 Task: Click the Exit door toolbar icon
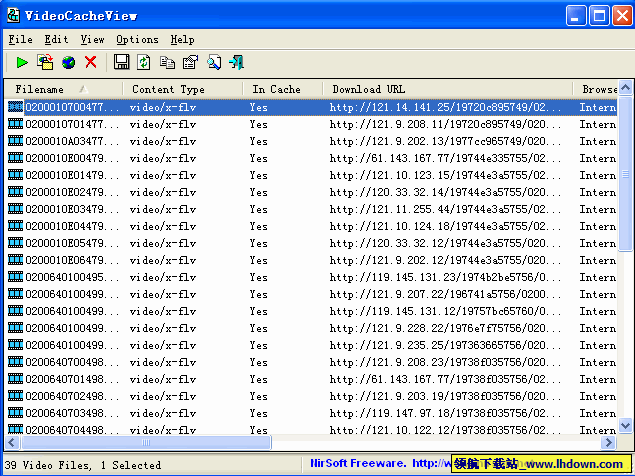pos(237,63)
